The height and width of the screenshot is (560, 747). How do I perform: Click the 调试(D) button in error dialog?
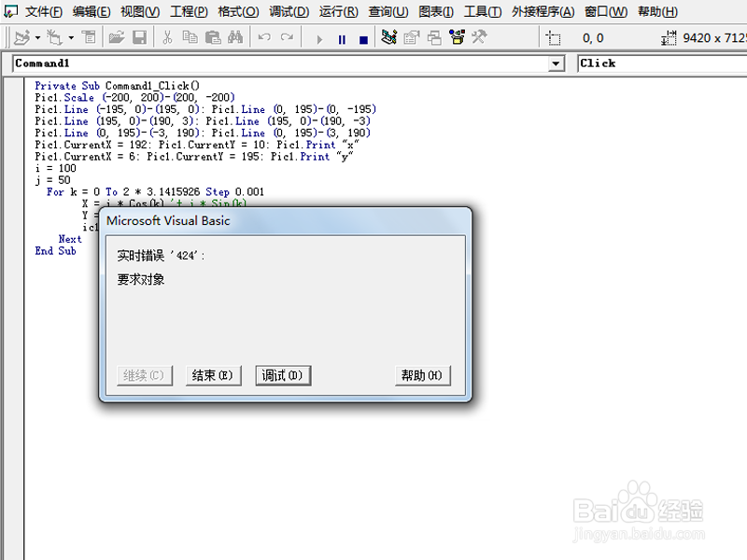coord(283,376)
